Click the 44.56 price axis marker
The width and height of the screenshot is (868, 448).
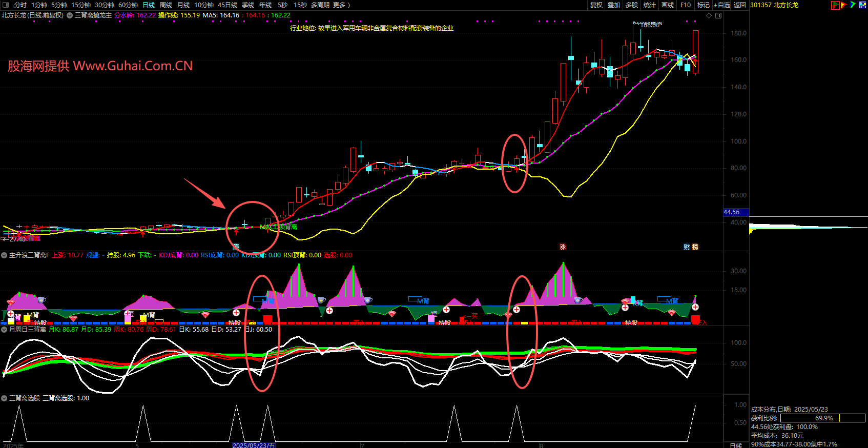tap(736, 212)
